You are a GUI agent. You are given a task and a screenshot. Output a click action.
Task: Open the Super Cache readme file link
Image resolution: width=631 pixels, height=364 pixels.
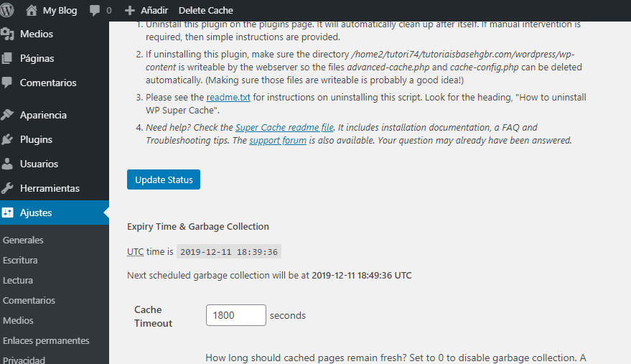click(284, 128)
